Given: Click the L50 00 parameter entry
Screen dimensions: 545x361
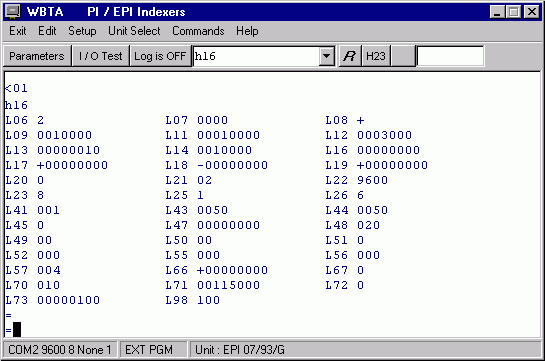Looking at the screenshot, I should [x=188, y=240].
